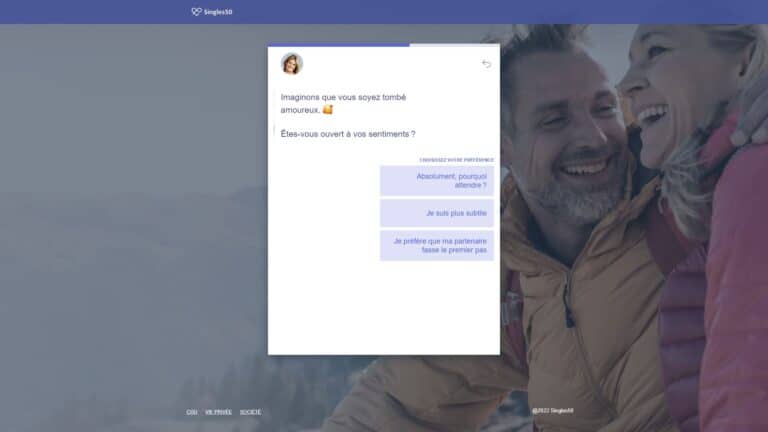The width and height of the screenshot is (768, 432).
Task: Open the CGU footer link
Action: (x=192, y=412)
